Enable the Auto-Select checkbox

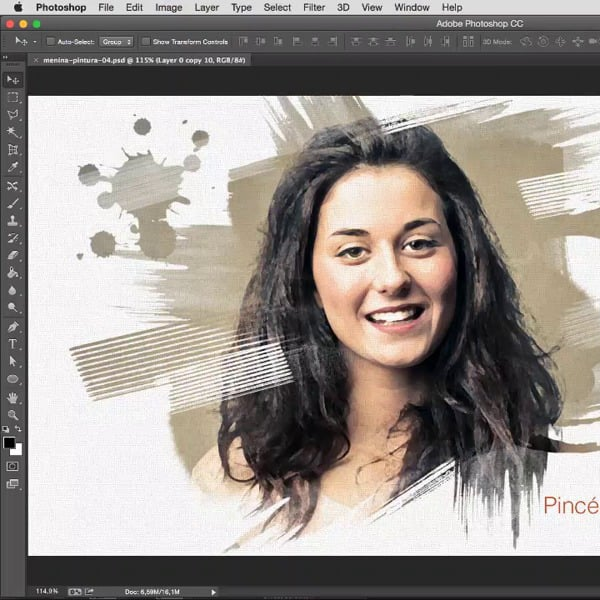50,42
